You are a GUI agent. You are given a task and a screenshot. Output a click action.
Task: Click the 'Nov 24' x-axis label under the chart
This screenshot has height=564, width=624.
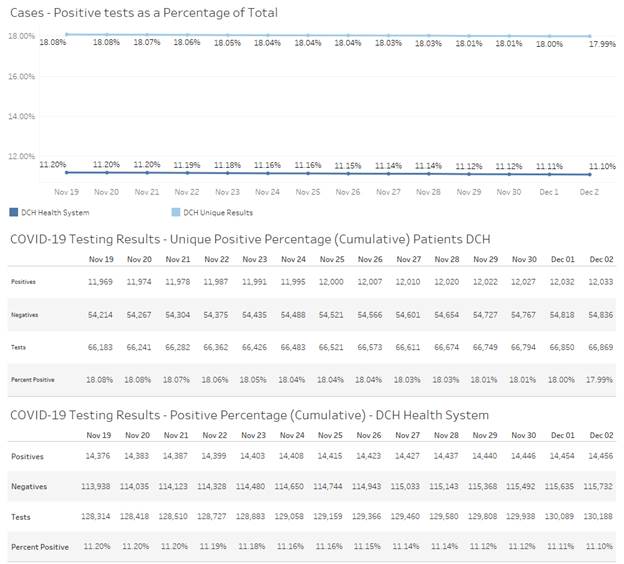267,192
